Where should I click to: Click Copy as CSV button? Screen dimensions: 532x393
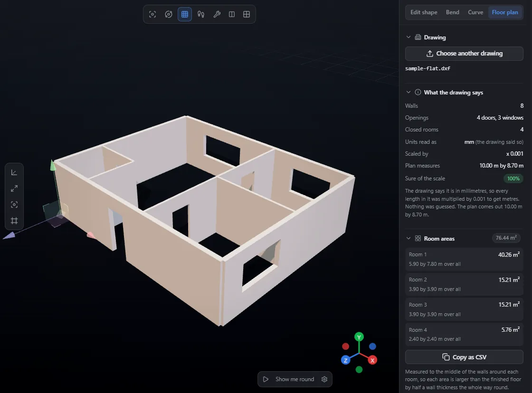(x=464, y=357)
